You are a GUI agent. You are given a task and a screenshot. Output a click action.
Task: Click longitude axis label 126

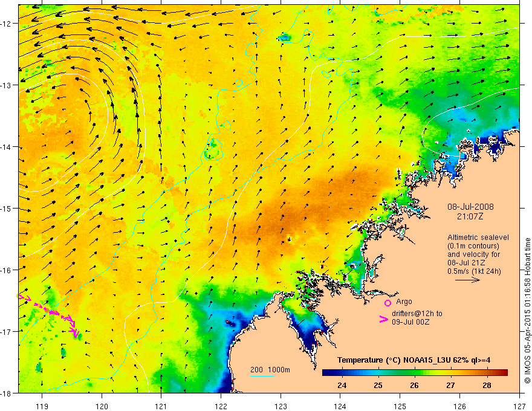[x=459, y=406]
